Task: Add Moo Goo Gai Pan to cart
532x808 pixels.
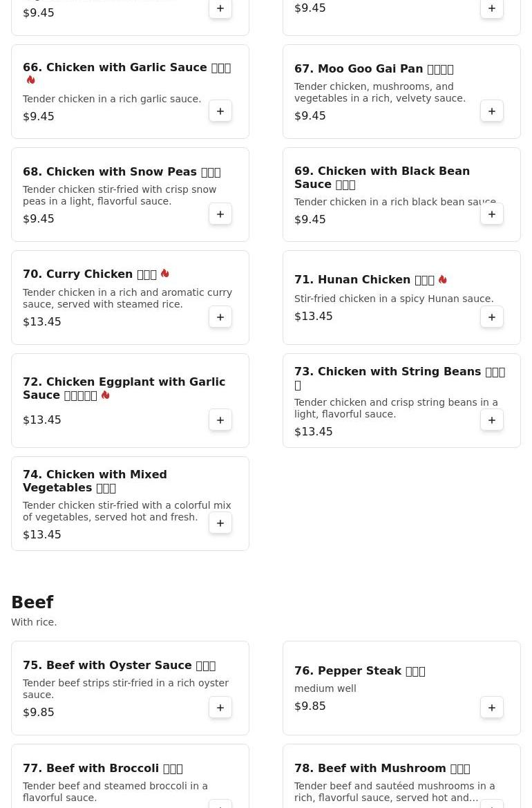Action: (x=491, y=111)
